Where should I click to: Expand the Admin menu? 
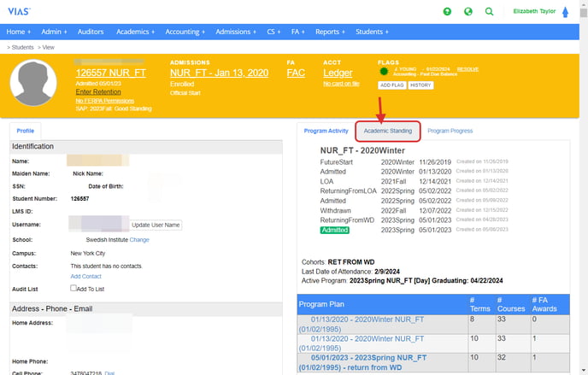[54, 32]
